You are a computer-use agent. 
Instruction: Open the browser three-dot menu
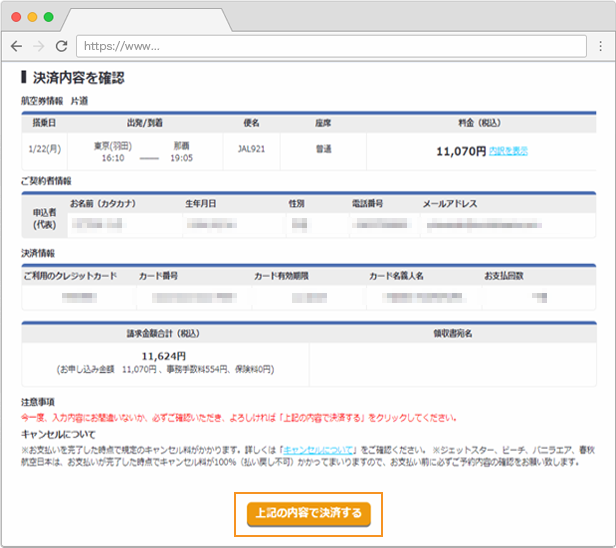point(598,46)
